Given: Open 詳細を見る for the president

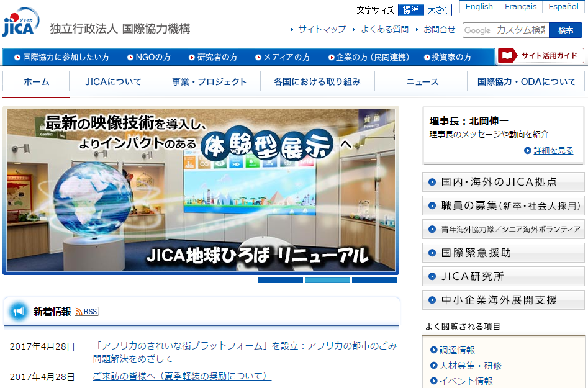Looking at the screenshot, I should (x=553, y=150).
